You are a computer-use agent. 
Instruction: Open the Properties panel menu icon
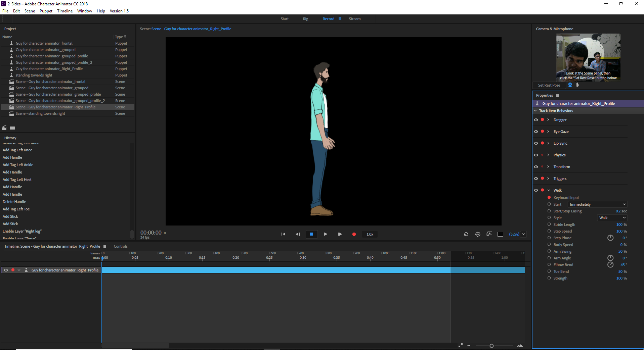[x=557, y=95]
